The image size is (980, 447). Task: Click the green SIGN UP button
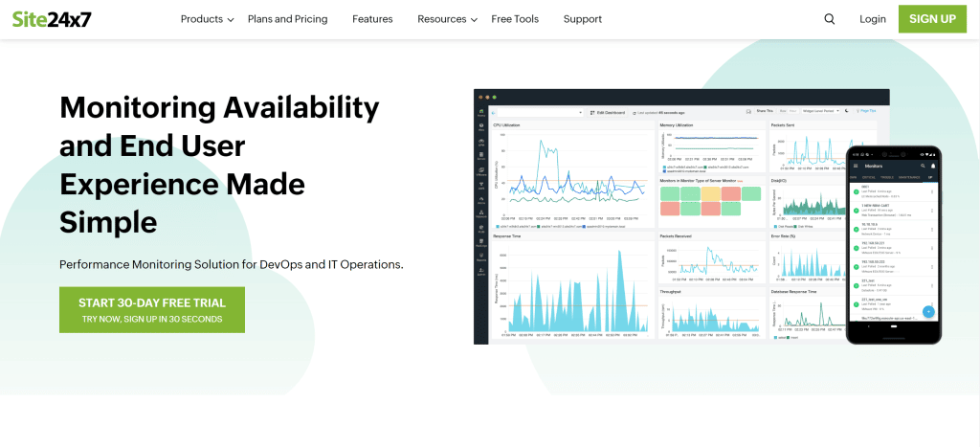tap(932, 19)
